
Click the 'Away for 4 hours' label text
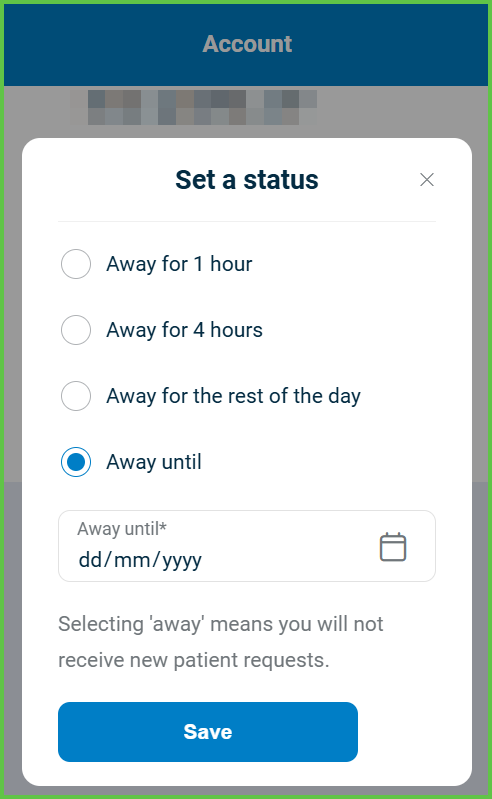(x=184, y=330)
